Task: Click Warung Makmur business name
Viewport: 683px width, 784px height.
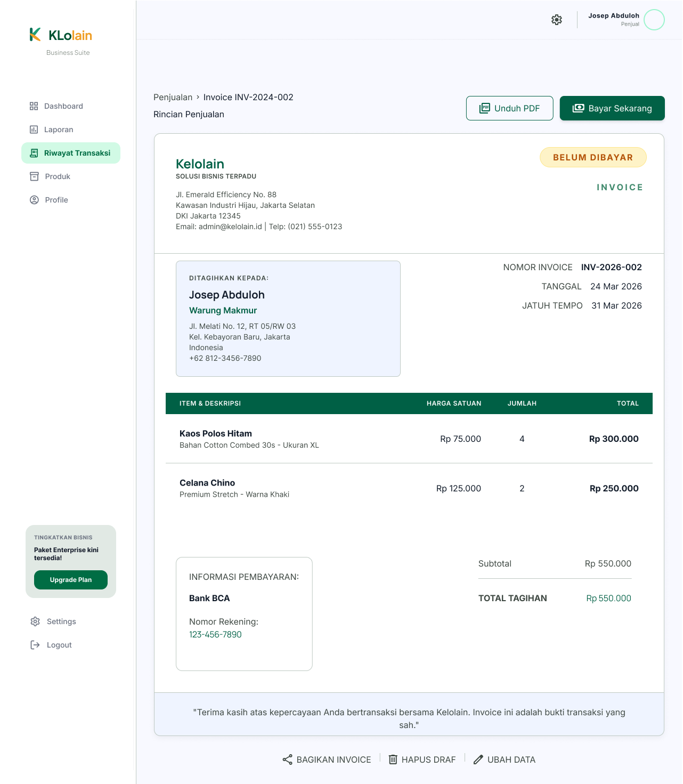Action: (223, 310)
